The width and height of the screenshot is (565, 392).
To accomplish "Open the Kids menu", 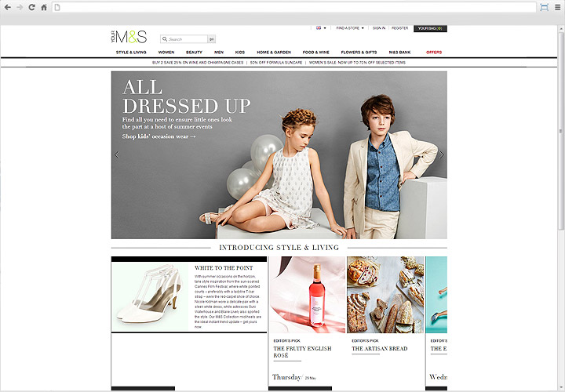I will (x=240, y=53).
